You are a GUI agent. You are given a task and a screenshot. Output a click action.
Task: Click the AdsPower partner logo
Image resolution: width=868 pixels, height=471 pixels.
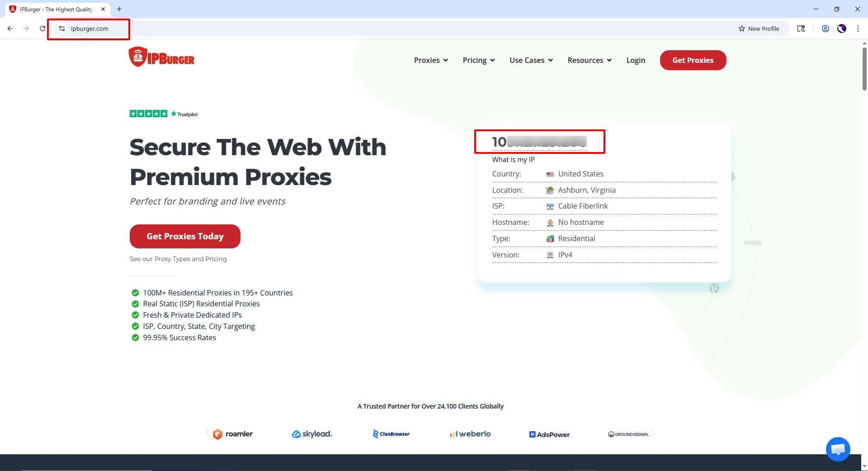549,434
